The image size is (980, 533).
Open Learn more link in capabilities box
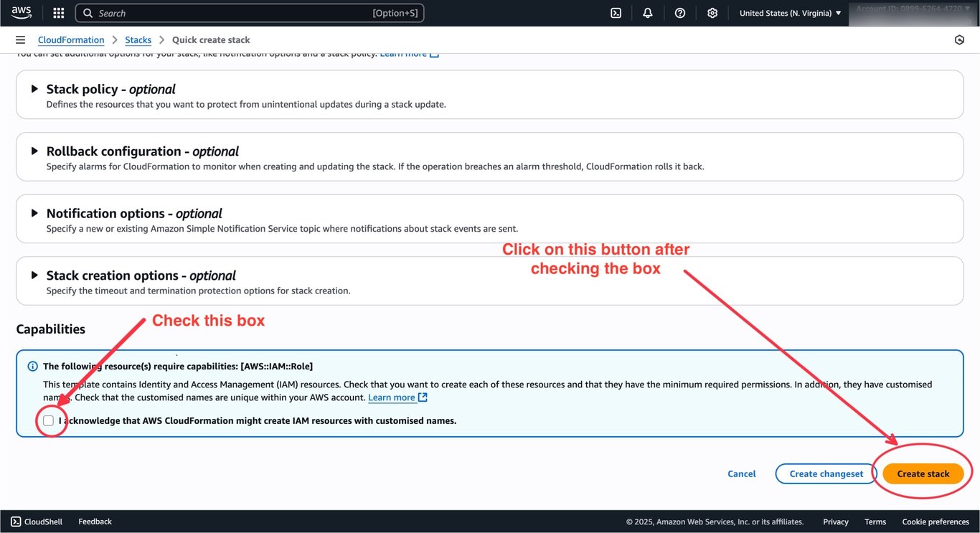397,397
